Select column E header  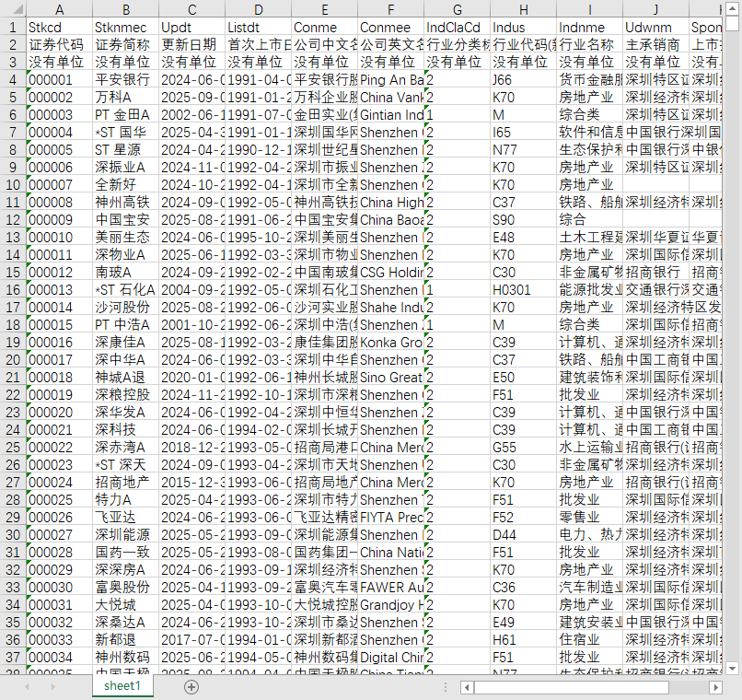click(x=325, y=9)
